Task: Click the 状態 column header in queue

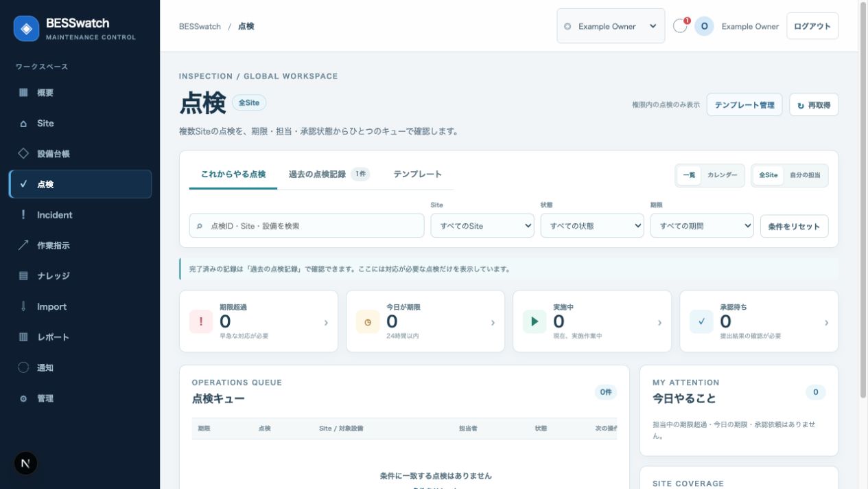Action: (x=541, y=429)
